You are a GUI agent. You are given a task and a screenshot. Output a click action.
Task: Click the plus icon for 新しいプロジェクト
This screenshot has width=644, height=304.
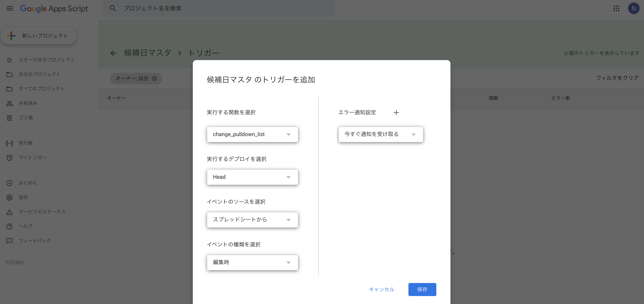(x=11, y=36)
